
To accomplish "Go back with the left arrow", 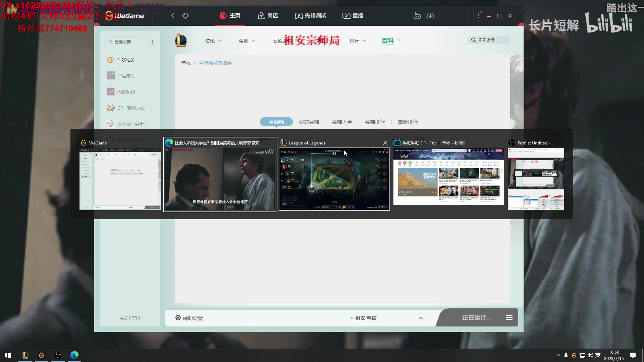I will [173, 16].
